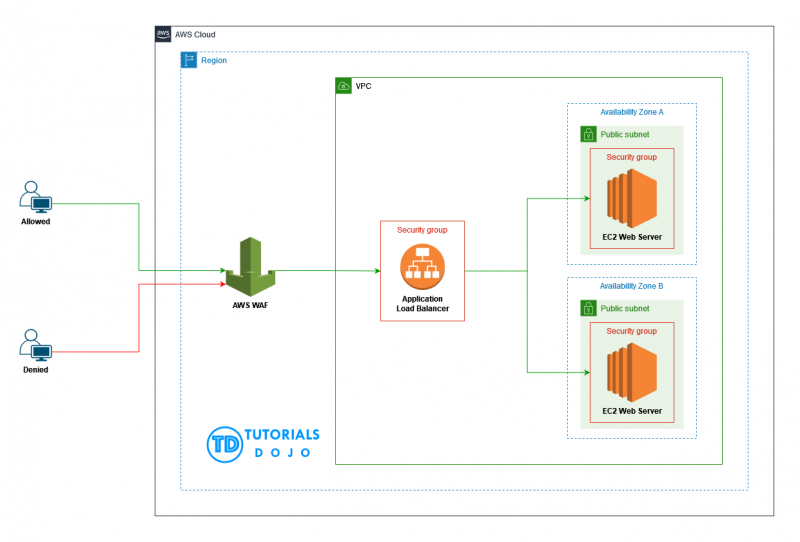Click the TD circular logo icon
This screenshot has width=800, height=542.
(224, 444)
